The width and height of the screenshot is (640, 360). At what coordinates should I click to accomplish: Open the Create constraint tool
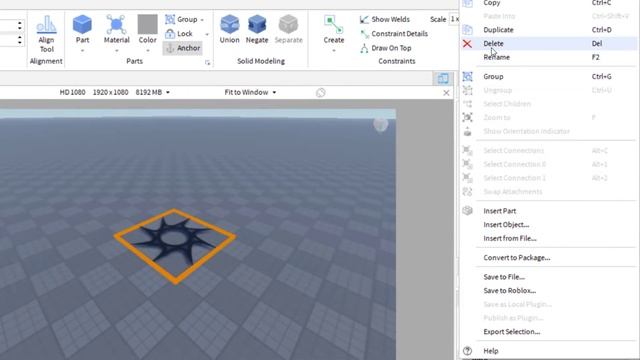pyautogui.click(x=334, y=29)
